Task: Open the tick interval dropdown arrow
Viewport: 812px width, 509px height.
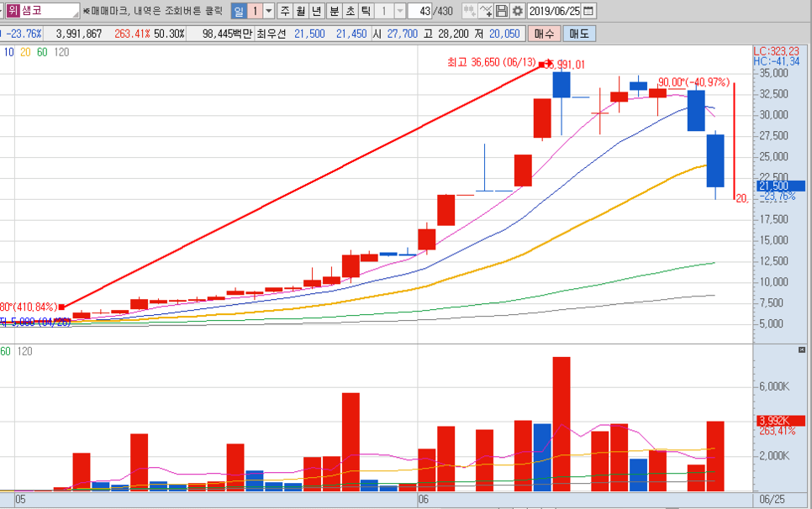Action: tap(400, 11)
